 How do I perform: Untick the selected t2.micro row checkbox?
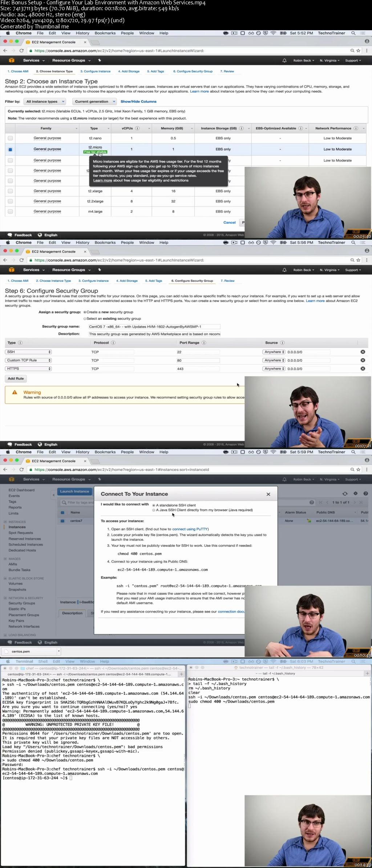[10, 149]
